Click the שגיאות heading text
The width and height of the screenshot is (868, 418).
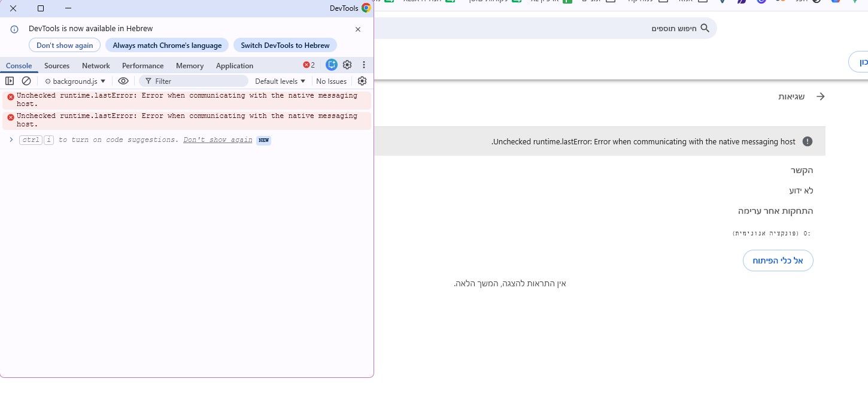791,96
